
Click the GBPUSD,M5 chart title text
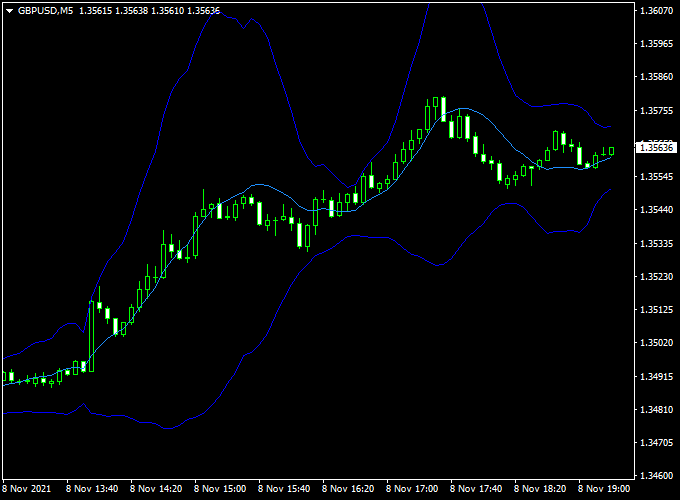pyautogui.click(x=45, y=10)
